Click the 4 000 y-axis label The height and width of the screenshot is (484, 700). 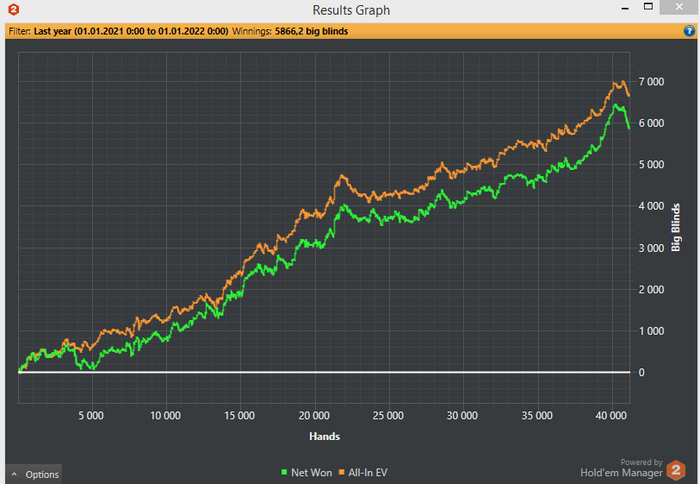coord(651,206)
